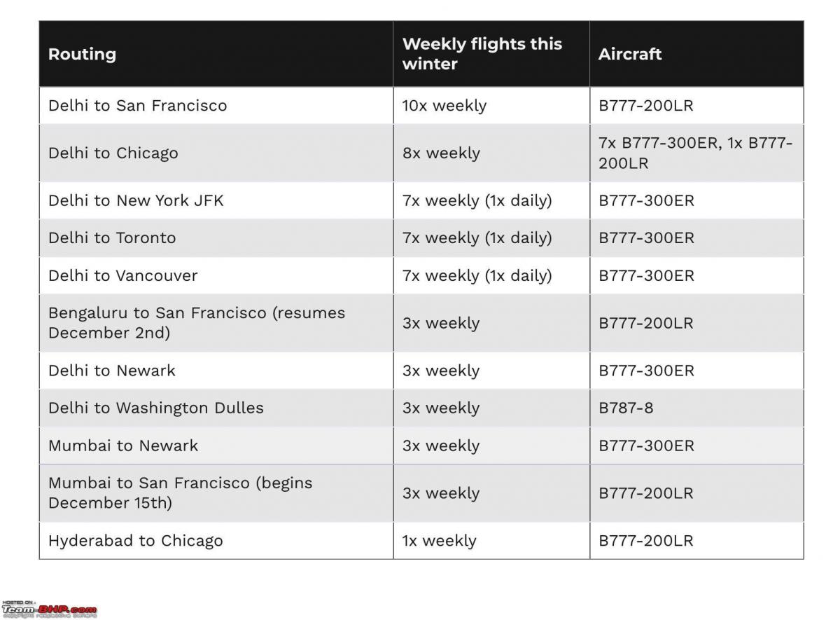Select the Routing column header
This screenshot has width=840, height=620.
click(216, 54)
